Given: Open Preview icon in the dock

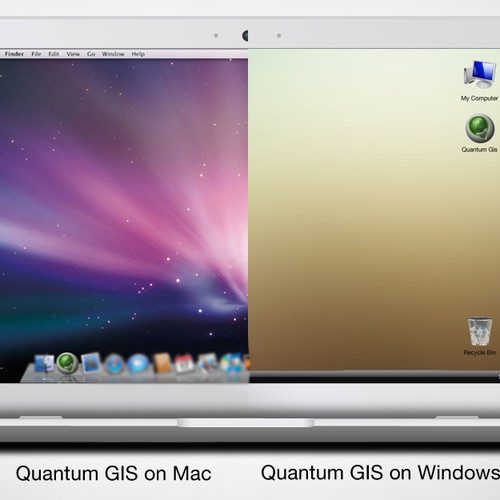Looking at the screenshot, I should click(207, 364).
